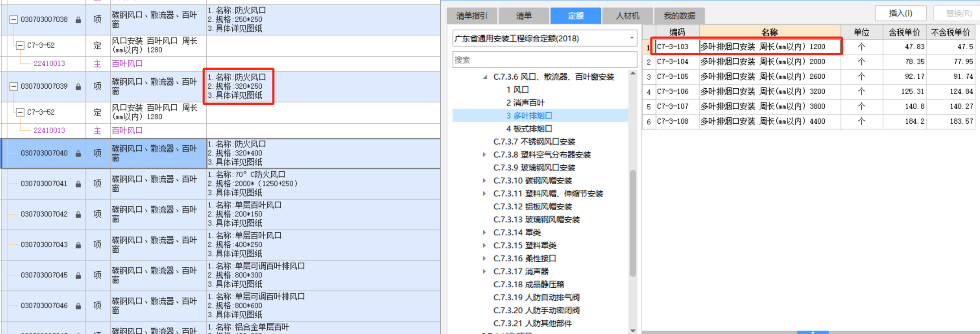Expand C.7.3.8 塑料空气分布器安装 node

click(484, 154)
